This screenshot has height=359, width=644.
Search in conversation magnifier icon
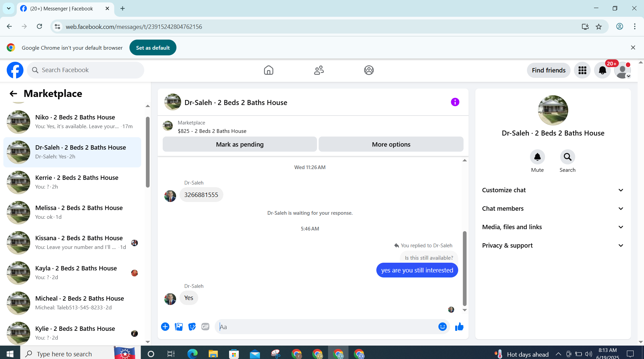click(568, 157)
